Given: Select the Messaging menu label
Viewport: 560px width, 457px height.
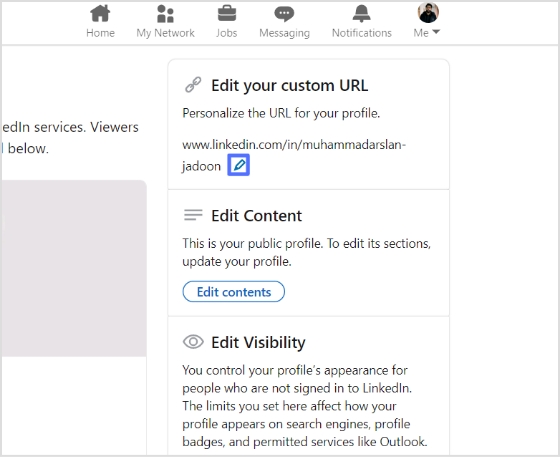Looking at the screenshot, I should (284, 33).
